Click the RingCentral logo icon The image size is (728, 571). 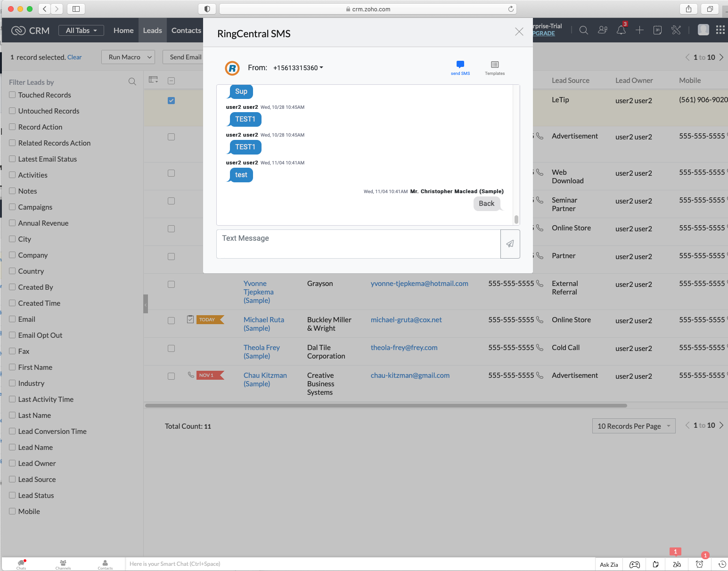232,68
